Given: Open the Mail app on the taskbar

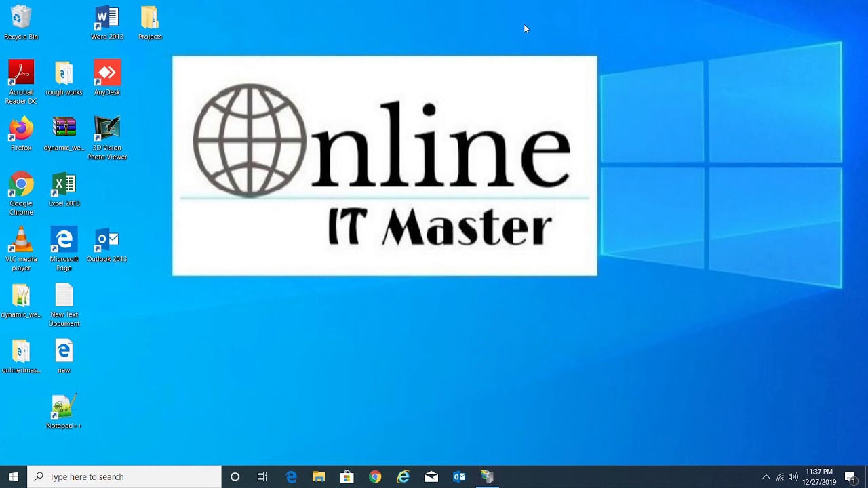Looking at the screenshot, I should point(431,476).
